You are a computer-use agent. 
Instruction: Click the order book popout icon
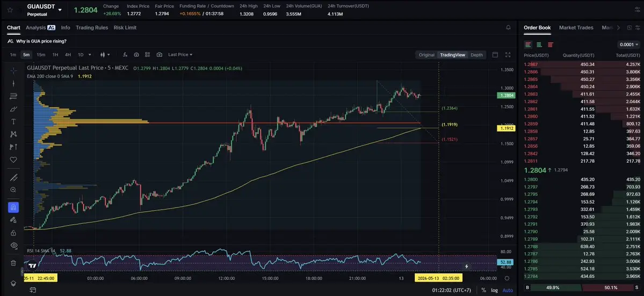point(629,27)
